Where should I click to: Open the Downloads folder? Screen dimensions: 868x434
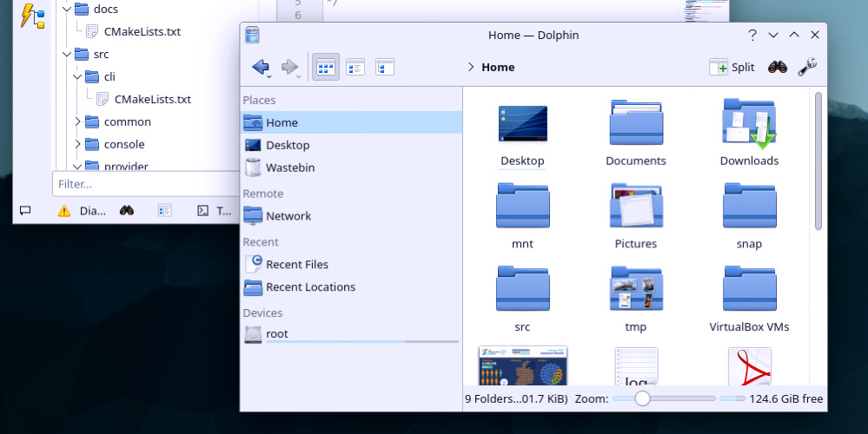(x=749, y=132)
